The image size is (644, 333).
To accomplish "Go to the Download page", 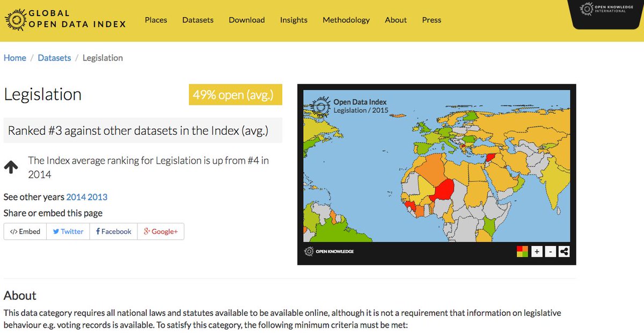I will coord(246,20).
